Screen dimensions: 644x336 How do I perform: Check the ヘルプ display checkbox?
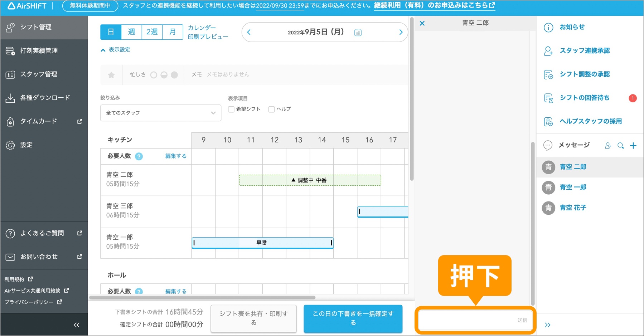point(271,109)
